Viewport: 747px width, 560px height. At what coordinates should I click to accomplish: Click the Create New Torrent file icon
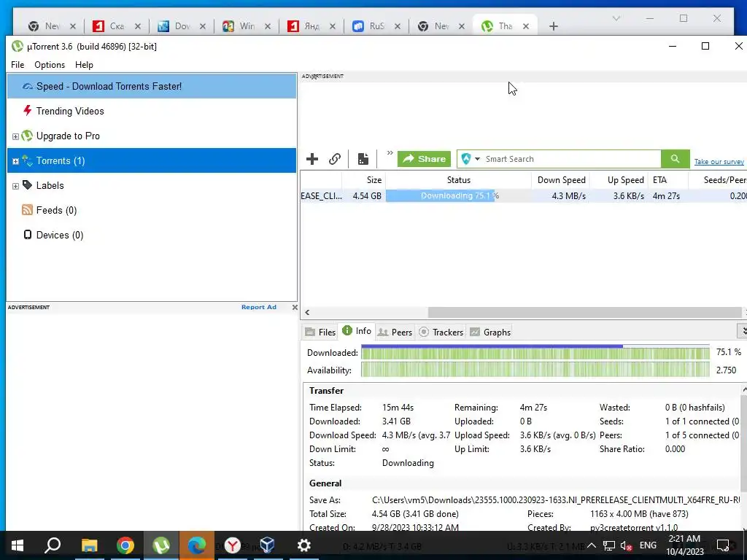coord(363,159)
